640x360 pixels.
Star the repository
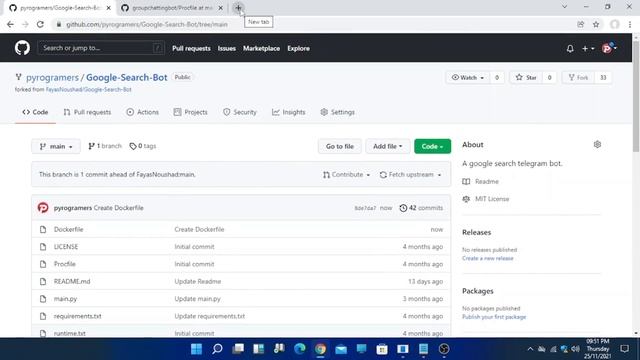[x=526, y=78]
